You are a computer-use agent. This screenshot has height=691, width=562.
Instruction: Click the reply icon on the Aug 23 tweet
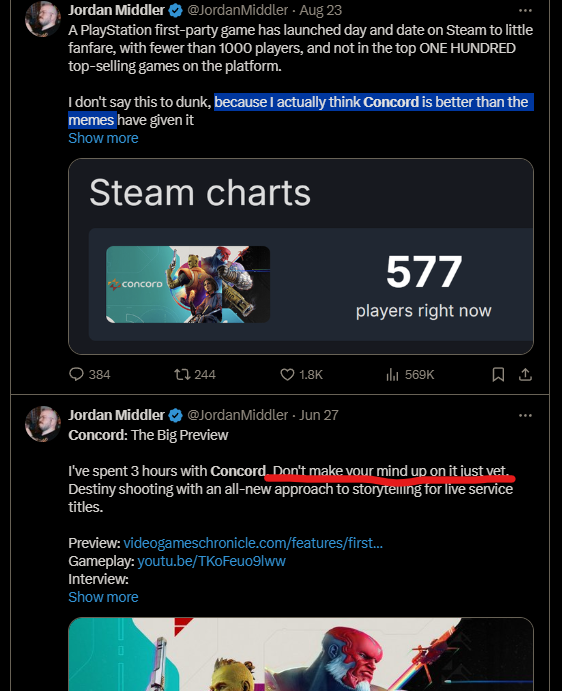pos(76,375)
